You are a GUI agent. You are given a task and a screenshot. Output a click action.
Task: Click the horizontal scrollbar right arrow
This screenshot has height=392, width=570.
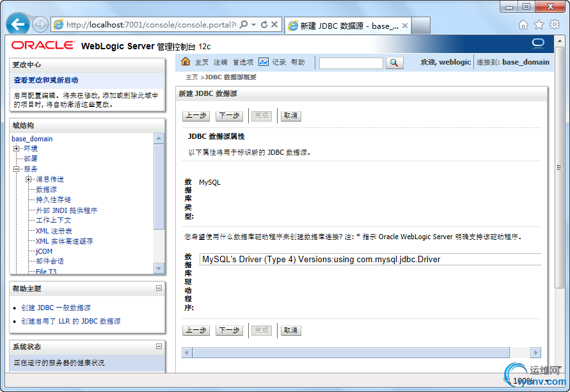(536, 352)
